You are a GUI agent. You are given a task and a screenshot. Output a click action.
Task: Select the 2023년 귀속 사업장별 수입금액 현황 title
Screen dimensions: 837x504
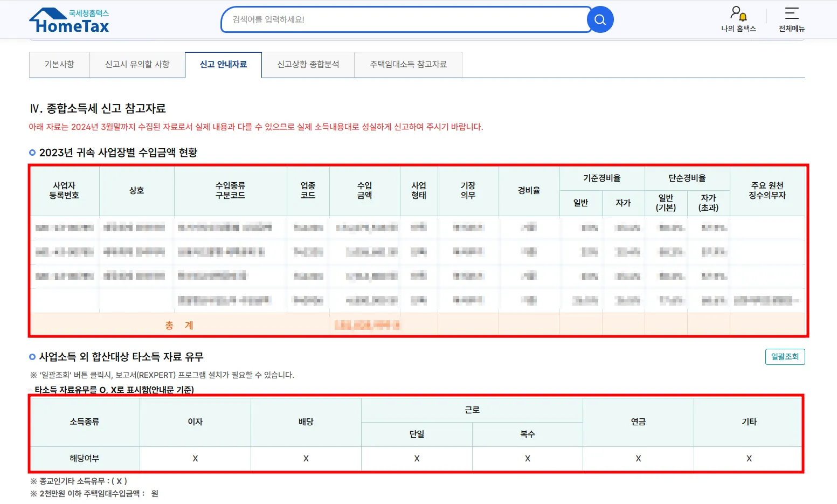click(118, 153)
